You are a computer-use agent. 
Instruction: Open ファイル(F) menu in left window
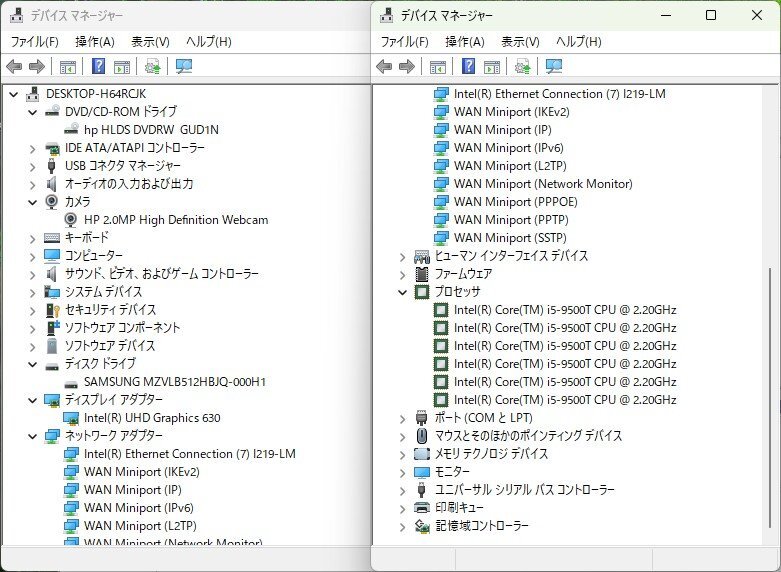click(34, 42)
